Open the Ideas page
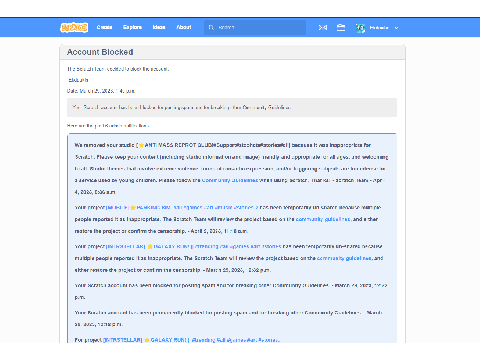 point(159,27)
